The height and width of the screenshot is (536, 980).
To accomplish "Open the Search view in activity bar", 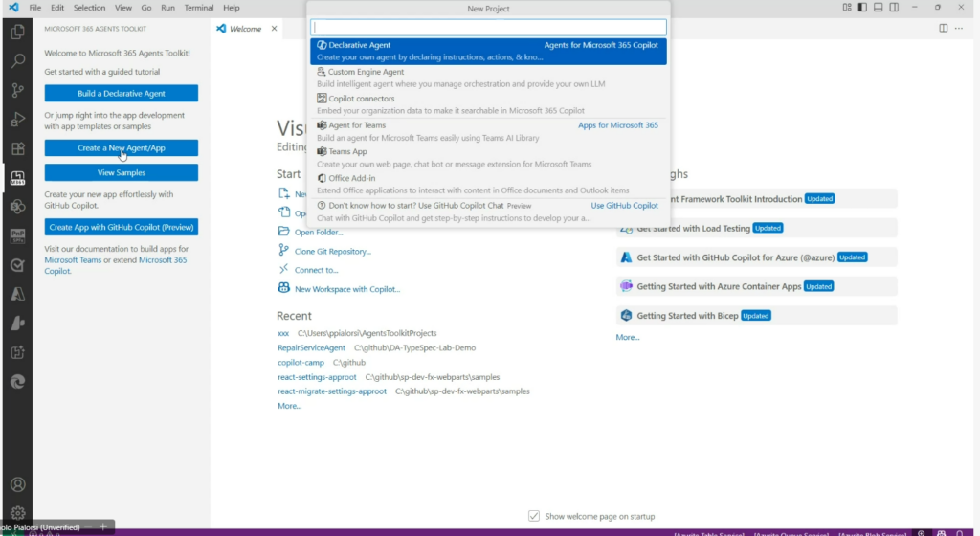I will (x=17, y=61).
